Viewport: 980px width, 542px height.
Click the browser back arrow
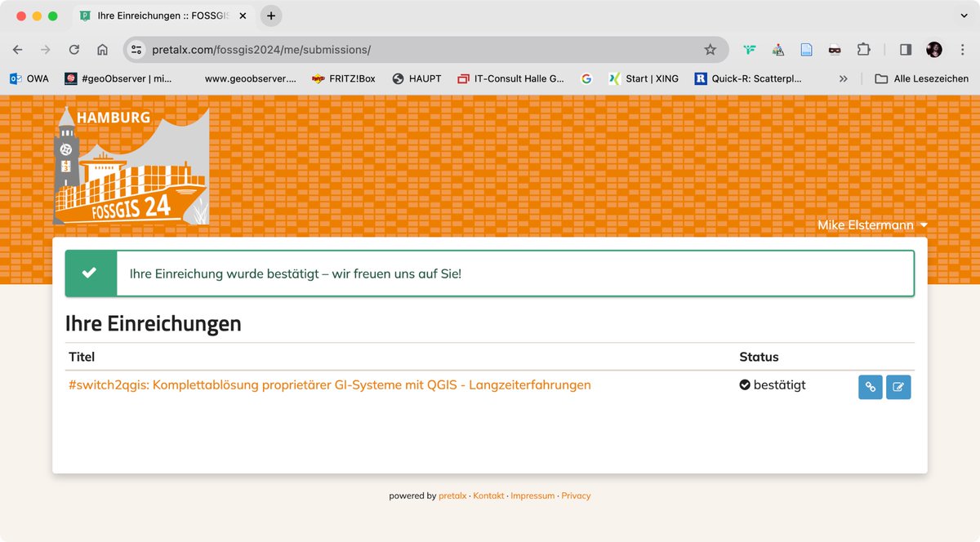click(x=18, y=50)
